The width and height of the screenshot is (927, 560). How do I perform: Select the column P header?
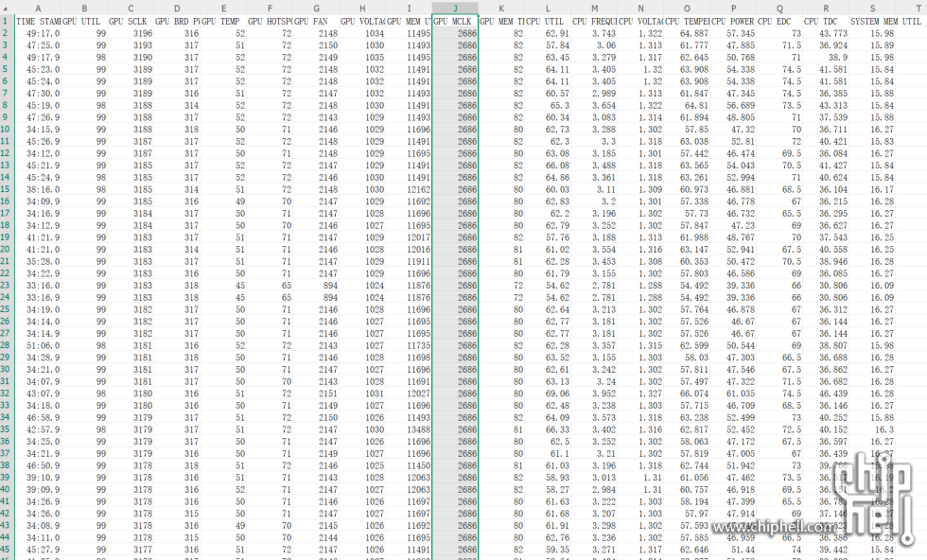tap(734, 9)
